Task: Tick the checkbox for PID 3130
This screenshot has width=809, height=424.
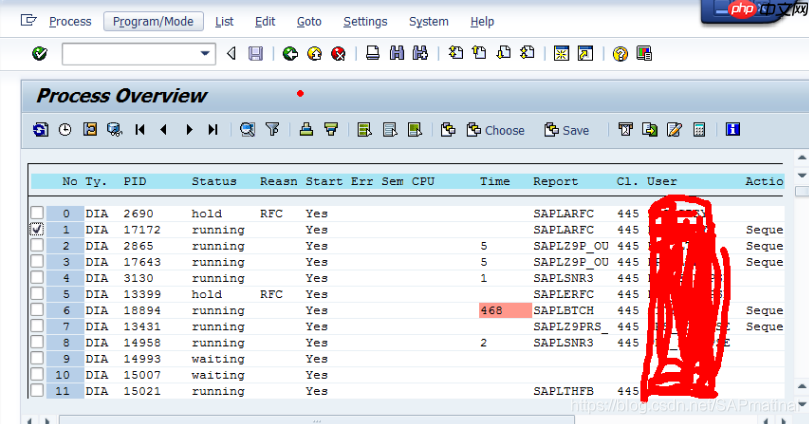Action: [x=37, y=277]
